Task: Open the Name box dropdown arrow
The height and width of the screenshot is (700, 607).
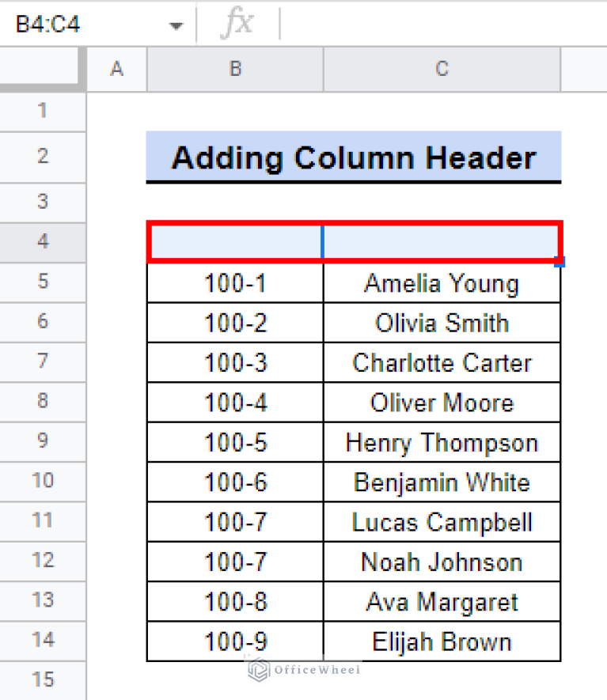Action: (176, 25)
